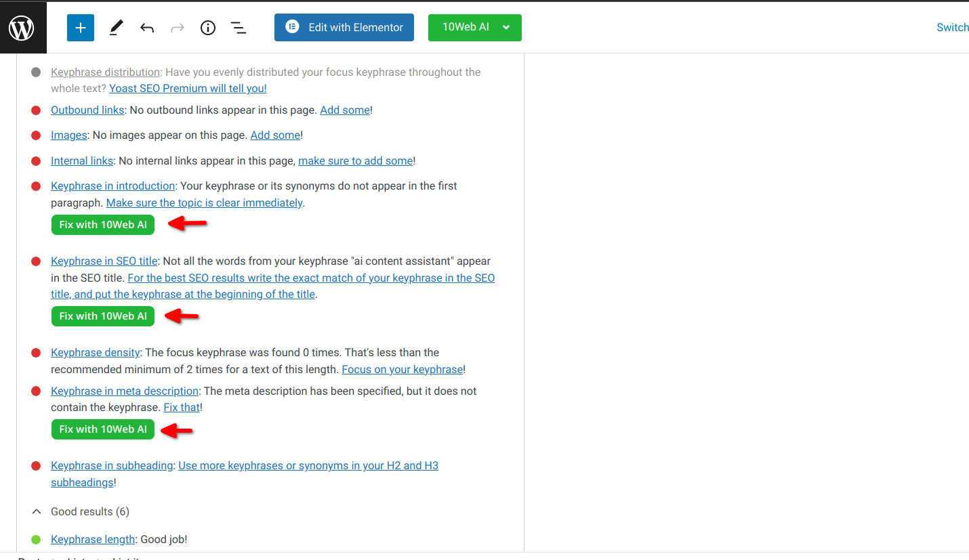Open the Keyphrase in SEO title link
The height and width of the screenshot is (560, 969).
[x=104, y=261]
